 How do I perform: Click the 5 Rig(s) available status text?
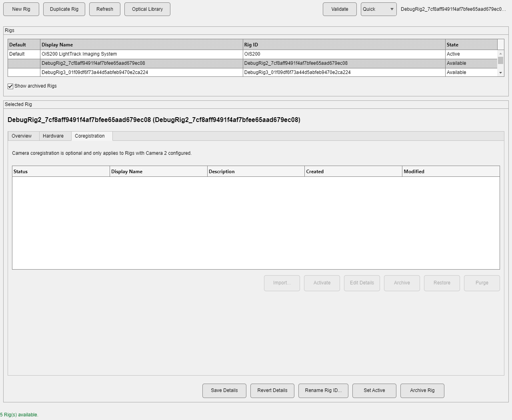click(19, 415)
